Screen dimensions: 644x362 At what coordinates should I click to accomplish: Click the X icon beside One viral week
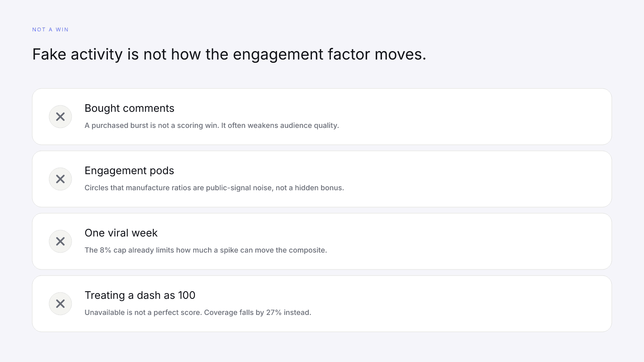(60, 241)
